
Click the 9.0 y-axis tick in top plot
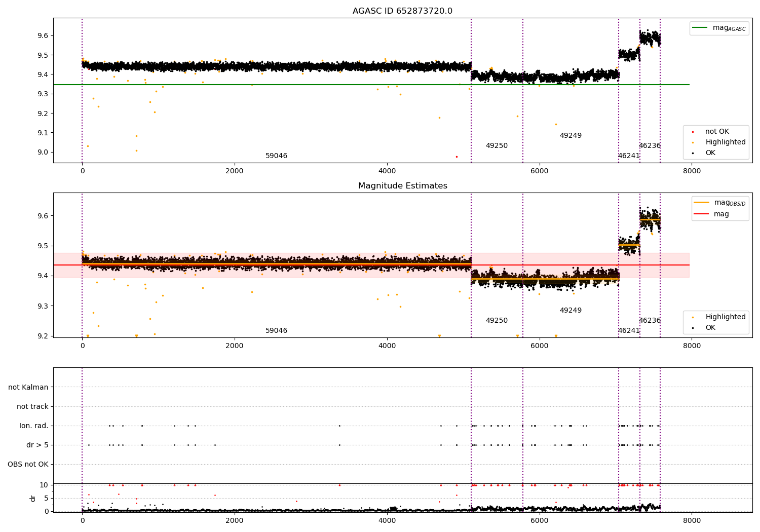tap(43, 152)
